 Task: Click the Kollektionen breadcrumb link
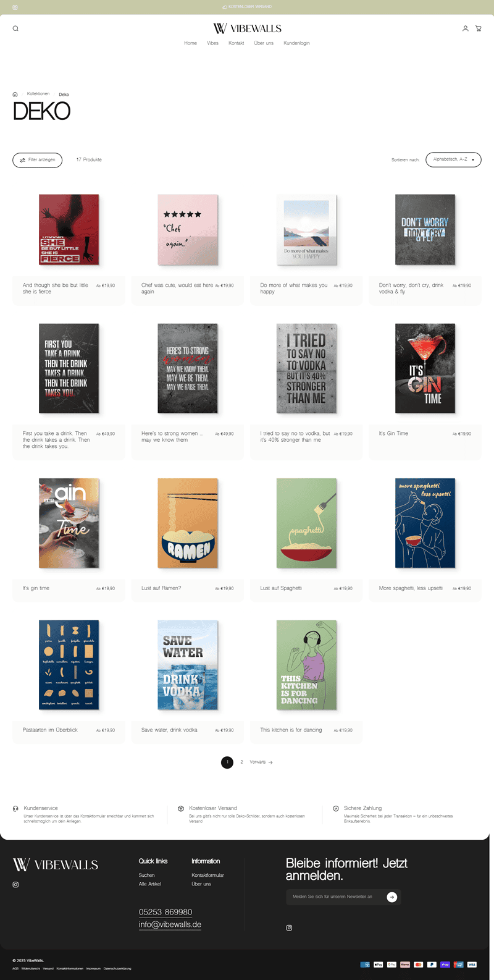[x=38, y=94]
